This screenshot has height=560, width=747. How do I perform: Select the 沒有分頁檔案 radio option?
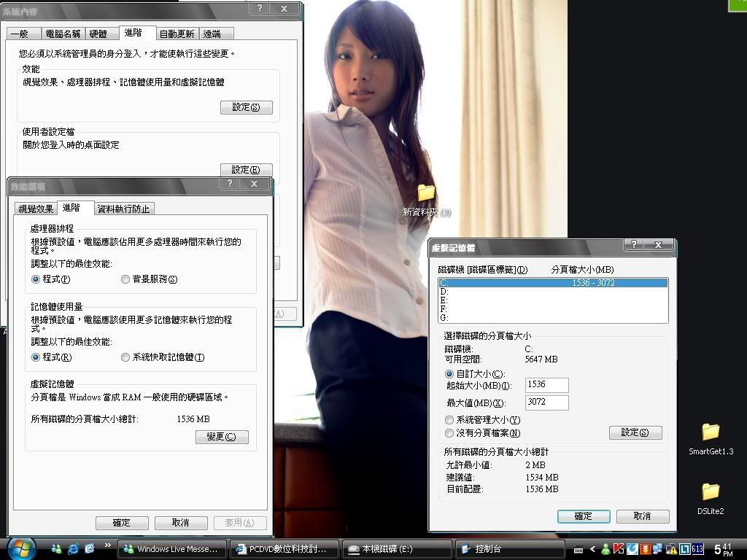449,433
